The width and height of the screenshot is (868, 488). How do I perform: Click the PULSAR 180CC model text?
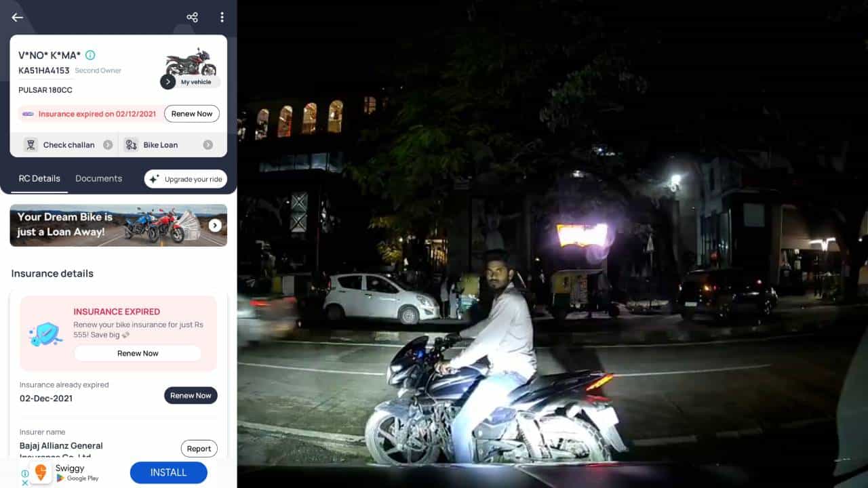[x=45, y=90]
